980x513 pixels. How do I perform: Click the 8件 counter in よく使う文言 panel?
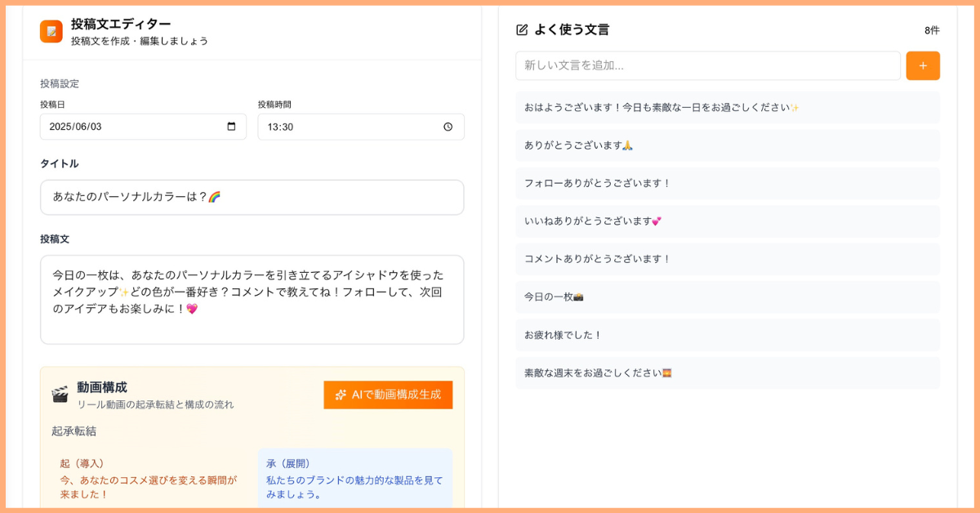click(x=932, y=29)
